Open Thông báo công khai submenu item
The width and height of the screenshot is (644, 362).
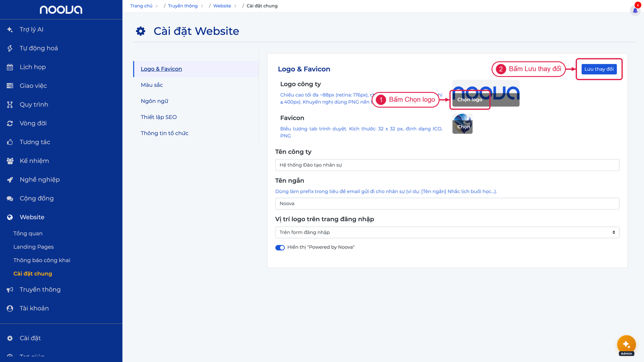pos(42,260)
